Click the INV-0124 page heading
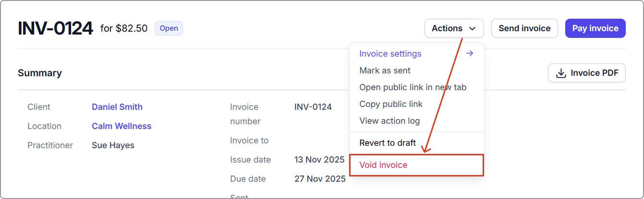 pos(55,29)
